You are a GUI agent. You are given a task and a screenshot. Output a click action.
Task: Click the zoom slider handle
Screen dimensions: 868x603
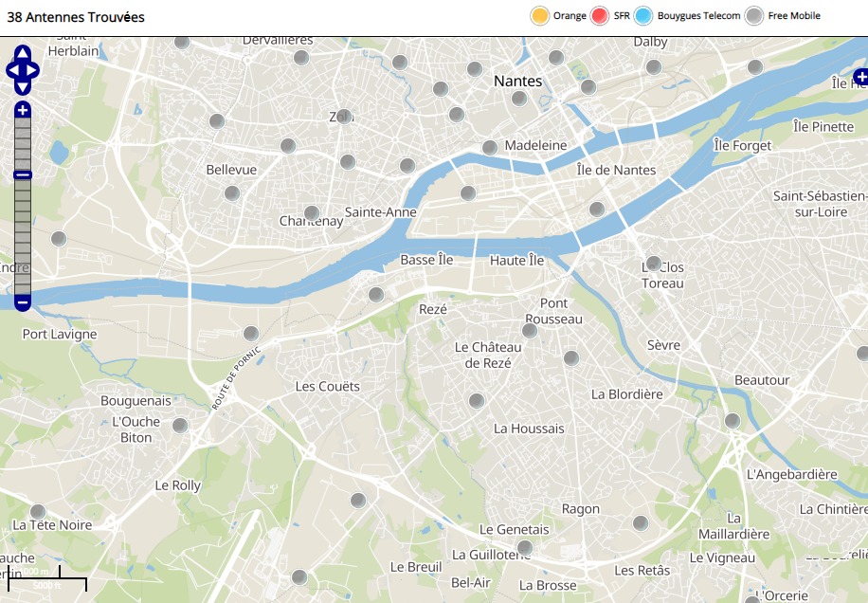pyautogui.click(x=23, y=174)
